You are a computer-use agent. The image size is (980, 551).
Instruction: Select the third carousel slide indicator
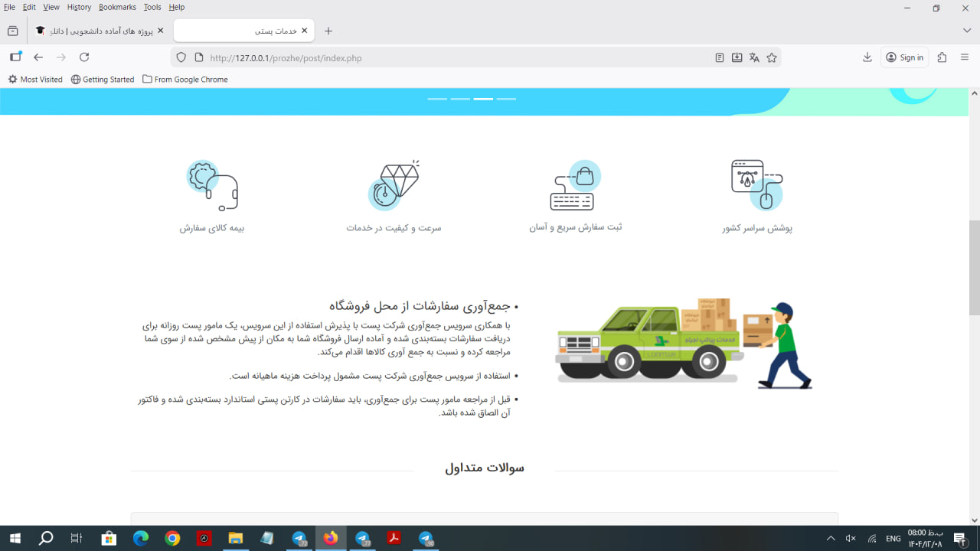pos(483,99)
